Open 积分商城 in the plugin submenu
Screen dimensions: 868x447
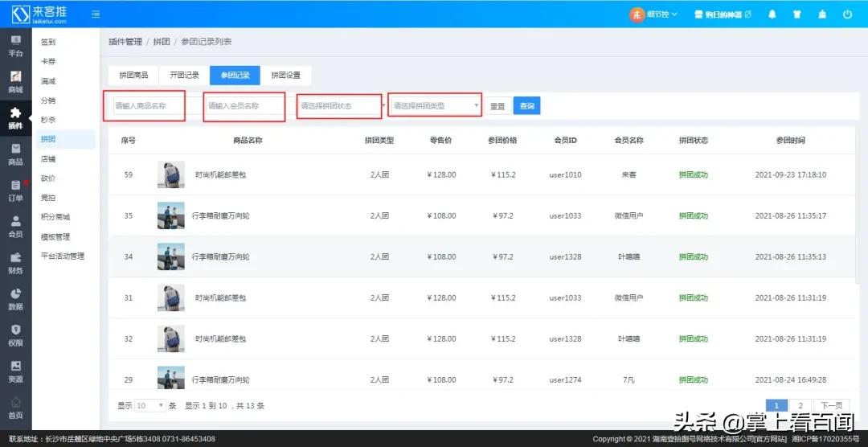(x=55, y=217)
